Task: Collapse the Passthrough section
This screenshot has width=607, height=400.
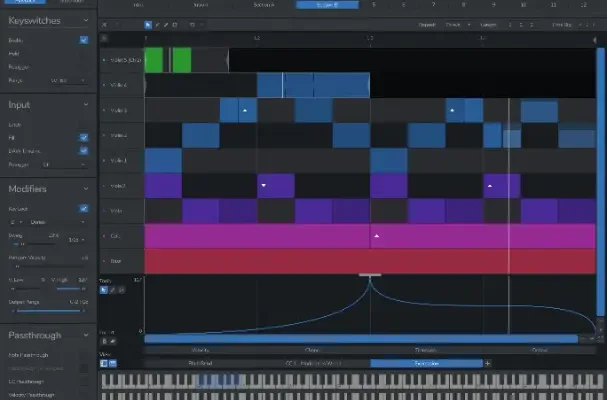Action: pos(84,335)
